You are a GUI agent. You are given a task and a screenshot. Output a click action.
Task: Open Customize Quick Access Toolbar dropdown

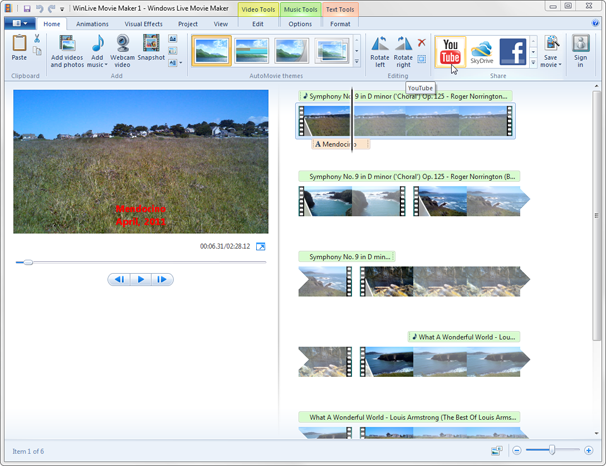(x=62, y=9)
